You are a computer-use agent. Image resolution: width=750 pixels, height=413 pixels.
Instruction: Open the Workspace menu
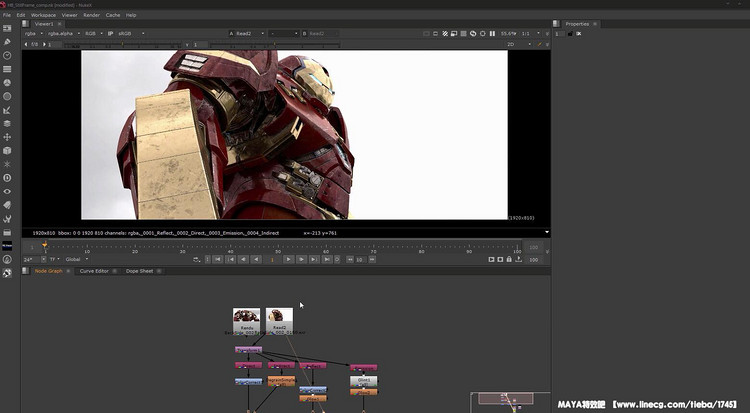pyautogui.click(x=42, y=15)
